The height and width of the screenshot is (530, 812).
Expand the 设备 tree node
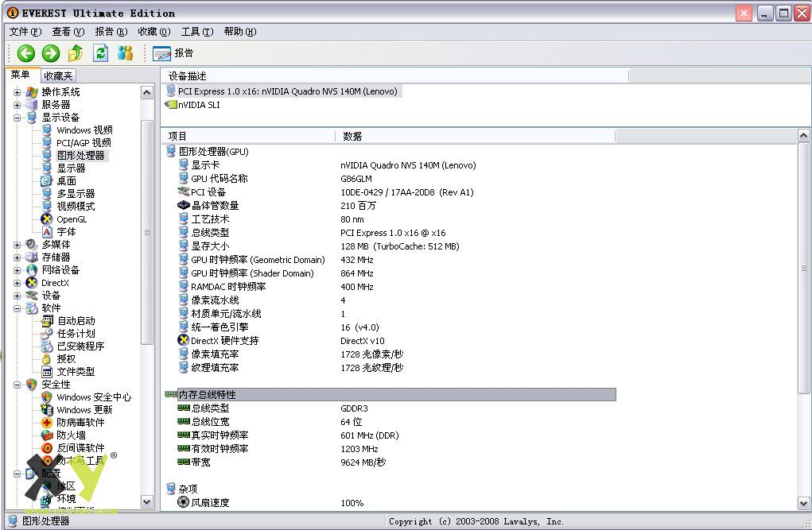[17, 296]
